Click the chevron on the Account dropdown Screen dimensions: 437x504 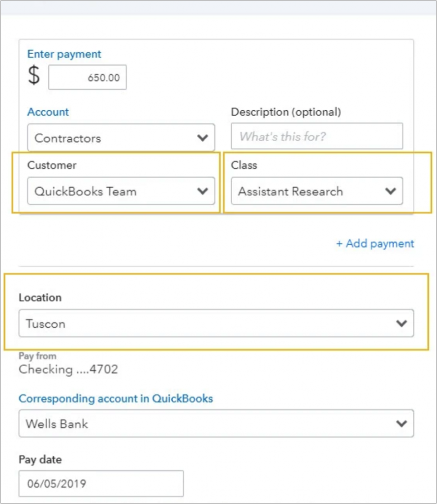pyautogui.click(x=202, y=138)
